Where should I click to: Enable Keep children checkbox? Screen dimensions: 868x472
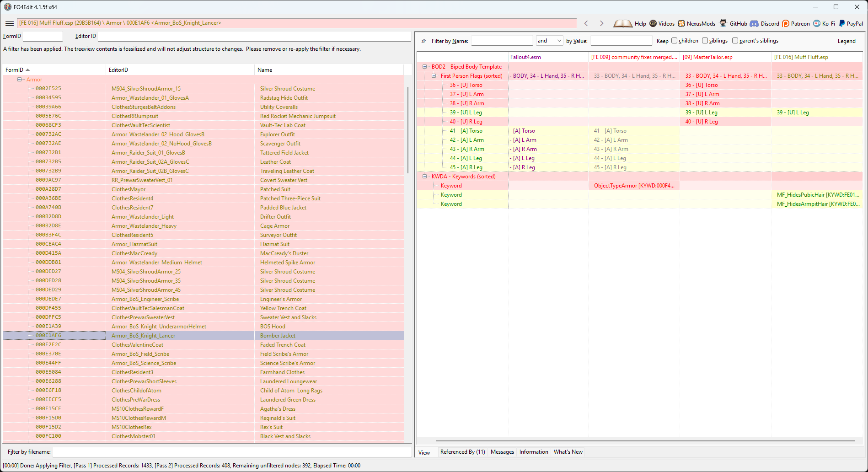click(x=674, y=41)
